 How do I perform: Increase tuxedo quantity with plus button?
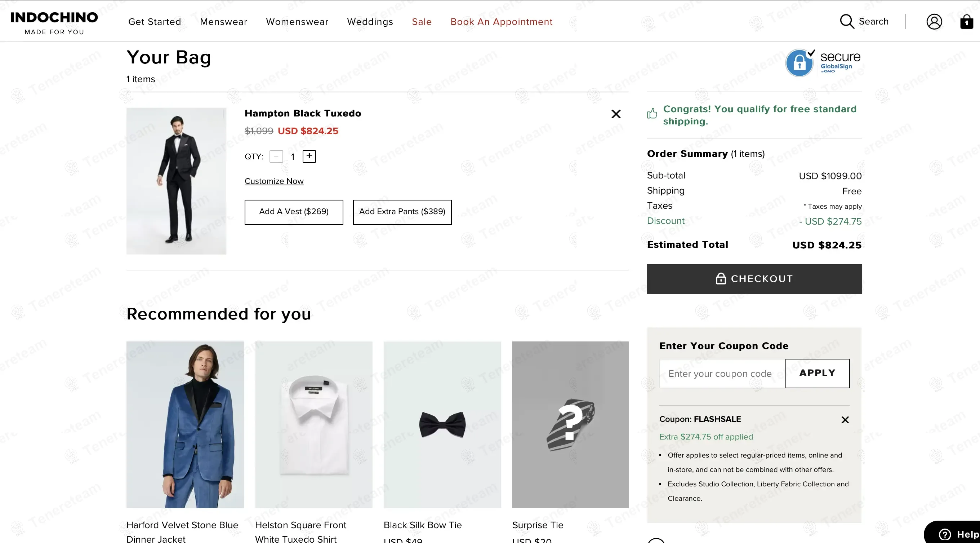[x=309, y=156]
